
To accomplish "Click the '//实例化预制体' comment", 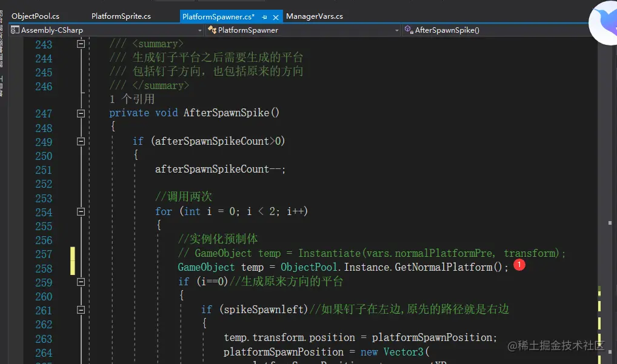I will click(x=218, y=239).
